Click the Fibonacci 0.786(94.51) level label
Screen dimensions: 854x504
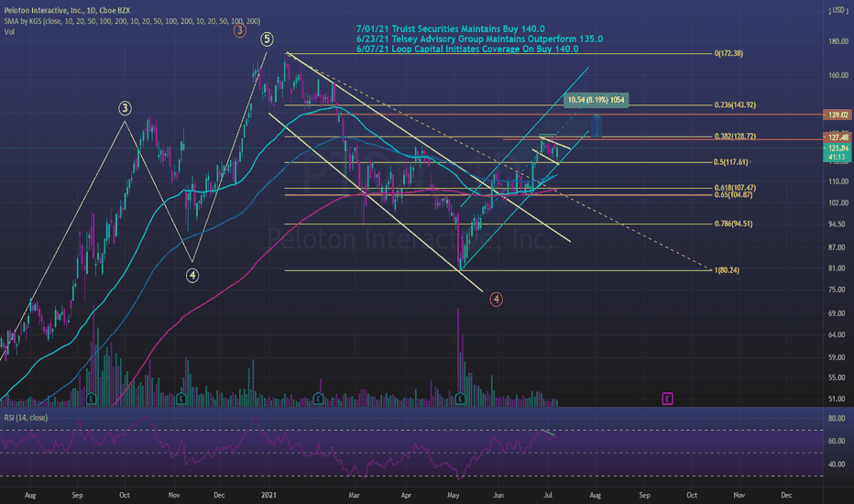pos(733,224)
